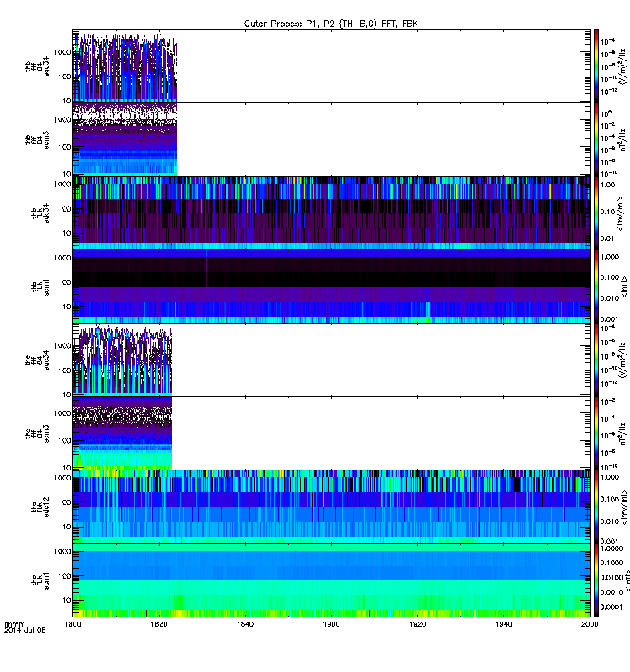The image size is (630, 672).
Task: Click the color bar beside thb fbk edc34 panel
Action: coord(596,213)
